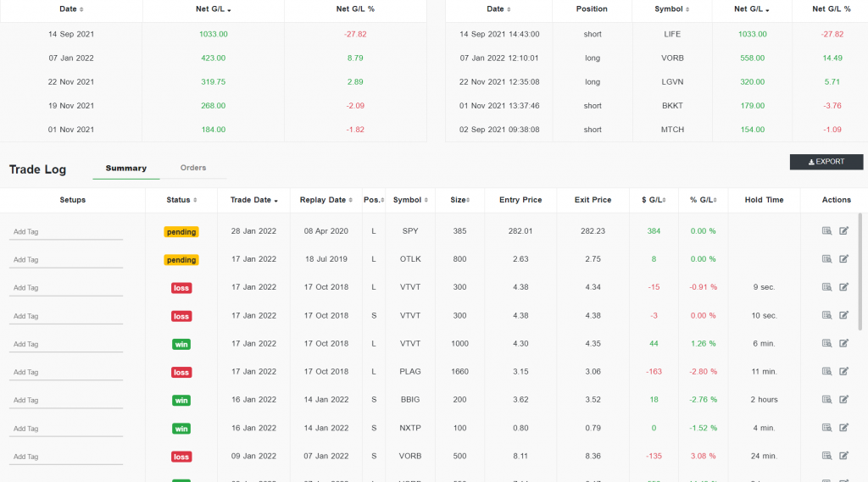Click the trade log vertical scrollbar
This screenshot has width=868, height=482.
point(861,271)
